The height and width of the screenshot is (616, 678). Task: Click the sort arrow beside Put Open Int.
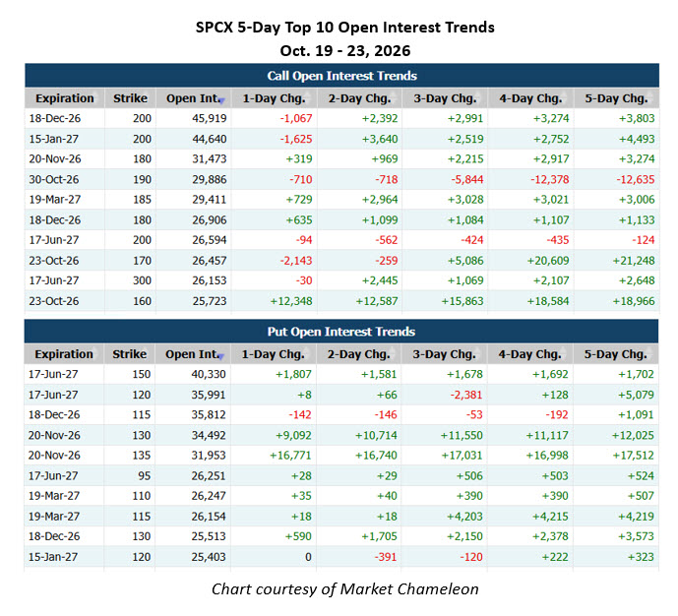coord(220,357)
